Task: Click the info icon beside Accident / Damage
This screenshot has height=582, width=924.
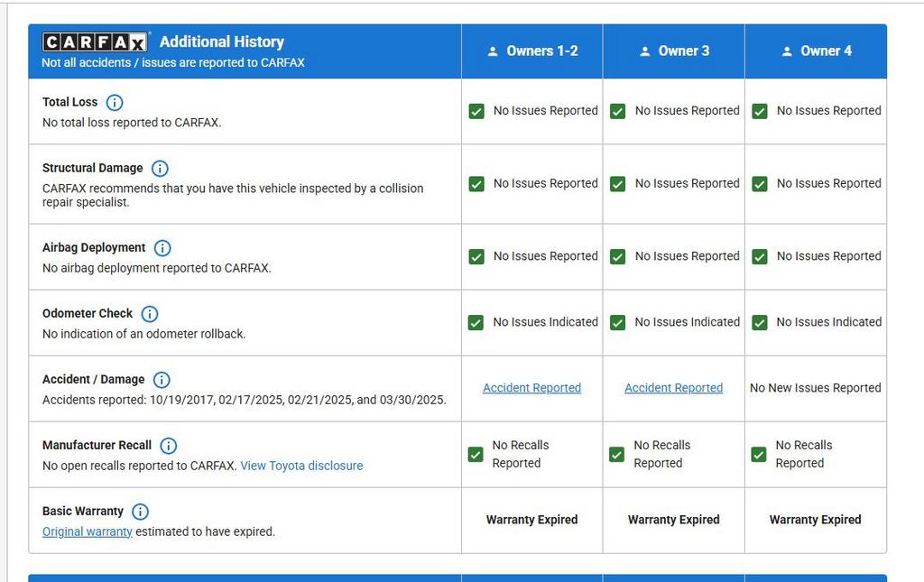Action: click(x=162, y=380)
